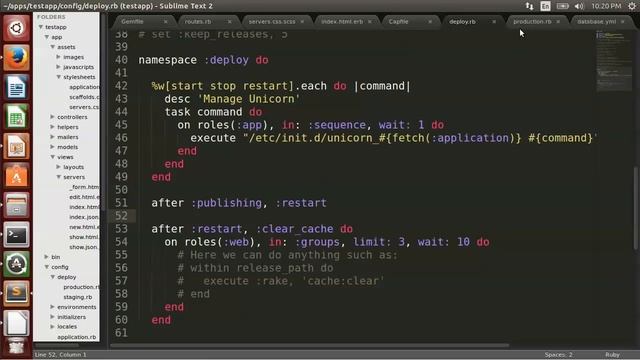The image size is (640, 360).
Task: Collapse the assets folder arrow
Action: [53, 47]
